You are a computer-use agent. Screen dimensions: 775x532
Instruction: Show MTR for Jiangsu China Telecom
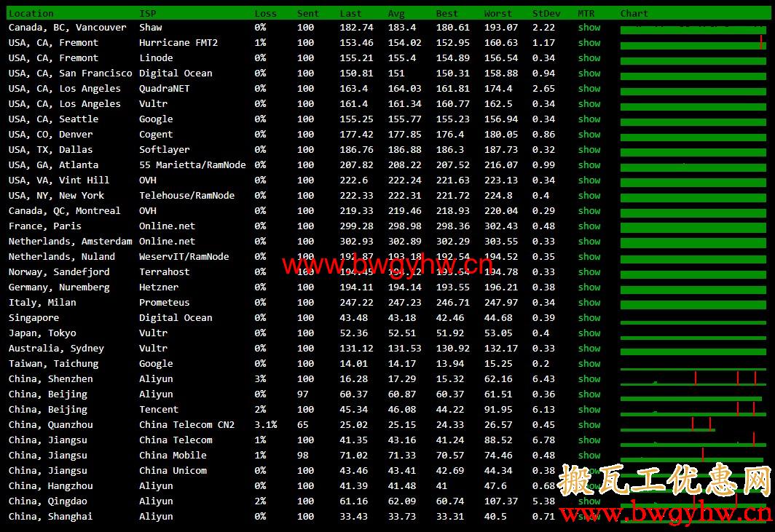coord(589,440)
